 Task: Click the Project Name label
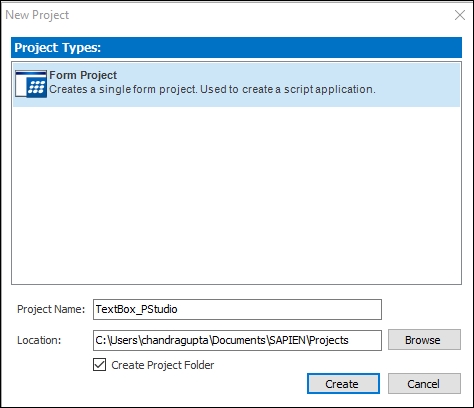pos(51,309)
